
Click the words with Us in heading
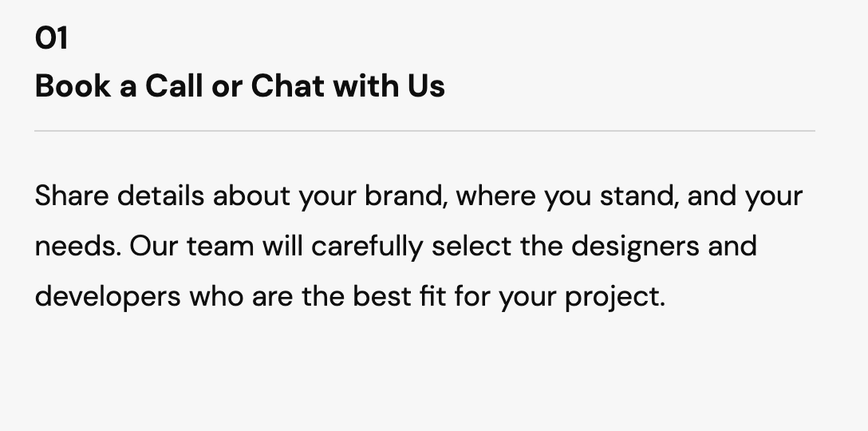point(389,86)
